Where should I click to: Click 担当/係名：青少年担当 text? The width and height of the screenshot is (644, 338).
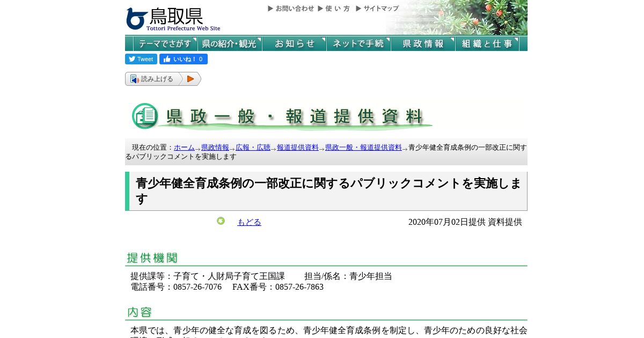click(x=348, y=276)
